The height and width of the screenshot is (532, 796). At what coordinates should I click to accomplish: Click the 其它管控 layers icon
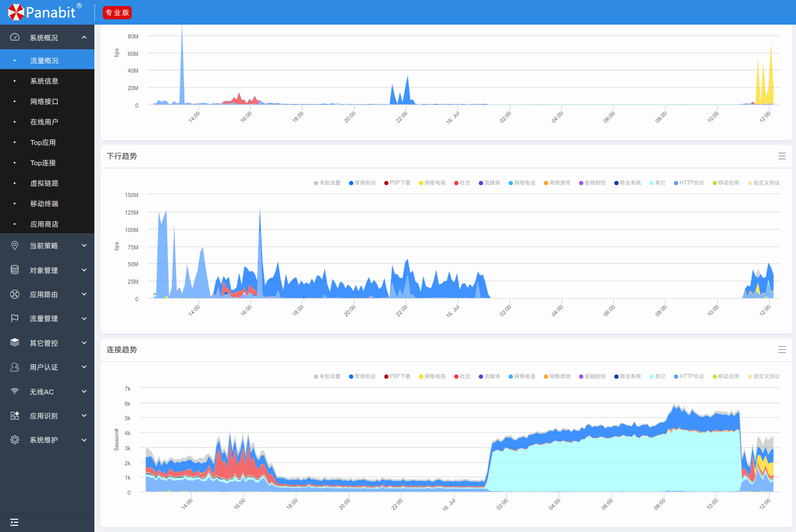coord(15,343)
